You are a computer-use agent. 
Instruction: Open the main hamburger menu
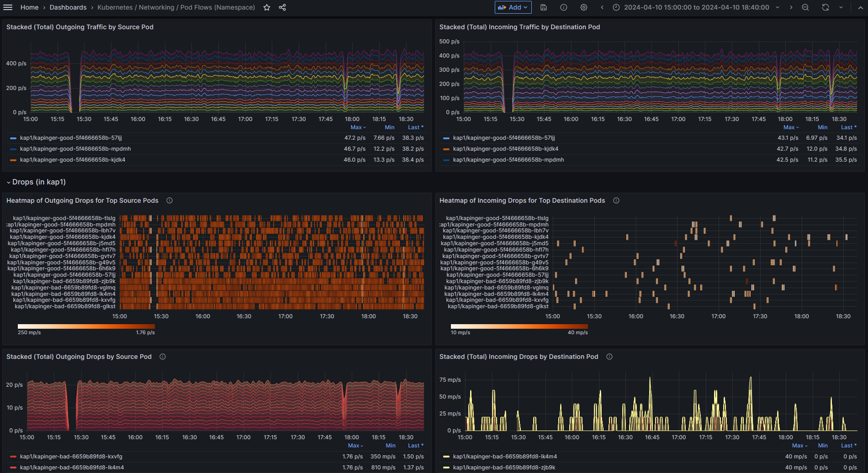click(8, 7)
